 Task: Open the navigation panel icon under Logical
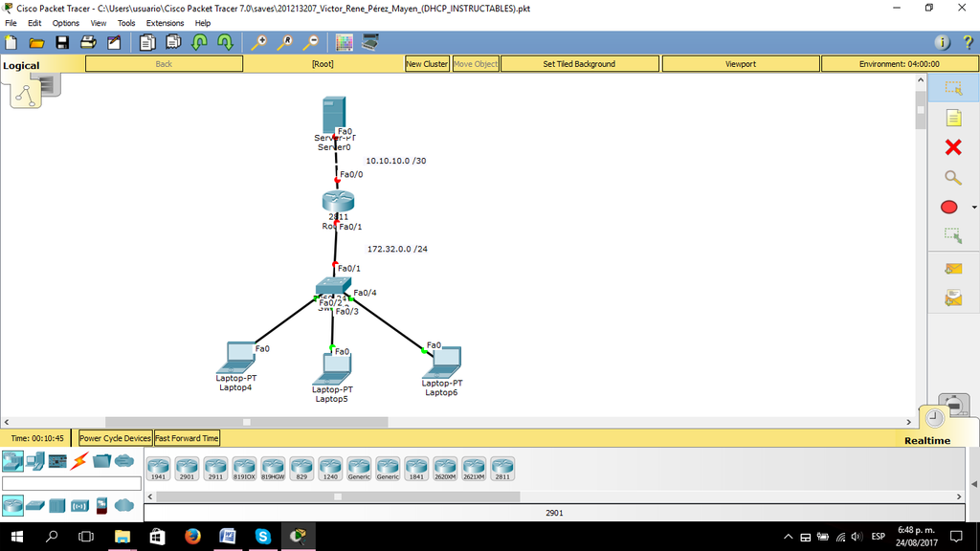pos(26,95)
